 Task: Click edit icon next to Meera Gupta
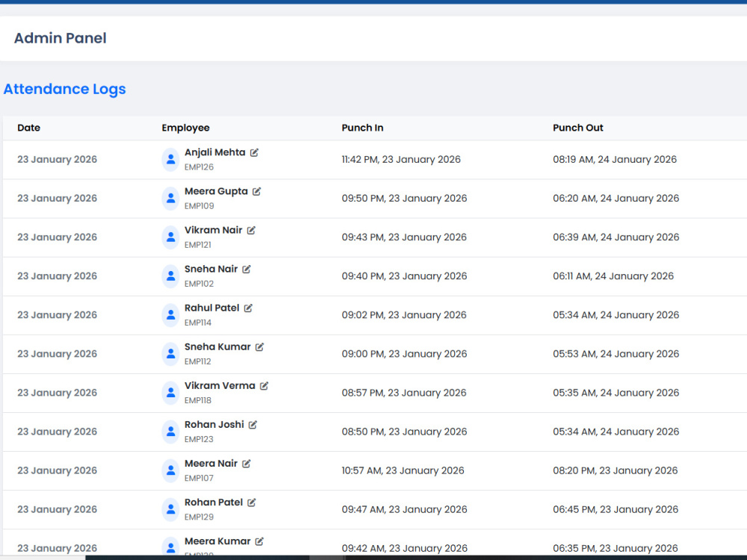tap(257, 191)
